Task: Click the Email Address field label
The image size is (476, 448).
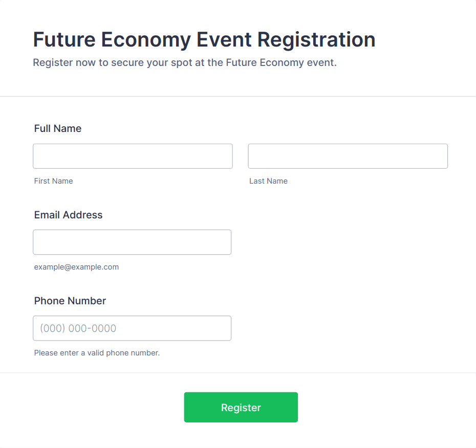Action: 69,215
